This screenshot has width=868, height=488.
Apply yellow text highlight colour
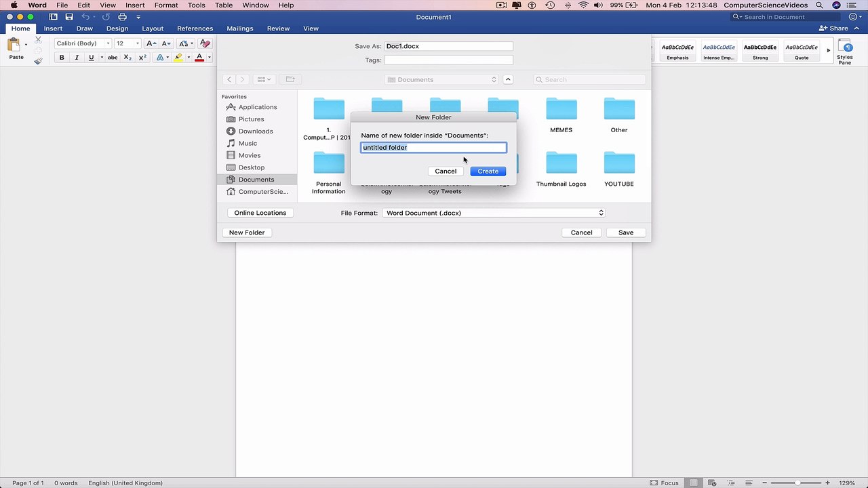[178, 58]
